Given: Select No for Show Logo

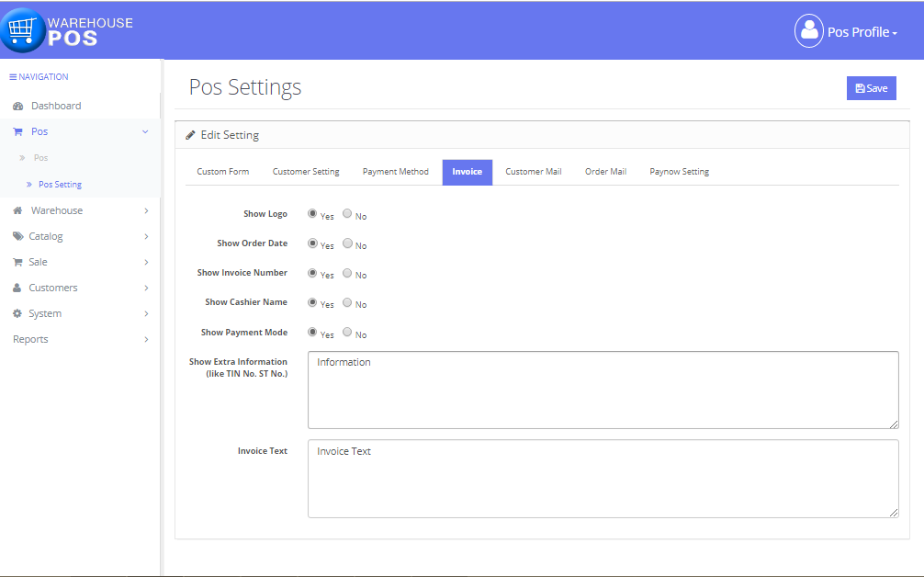Looking at the screenshot, I should pyautogui.click(x=346, y=211).
